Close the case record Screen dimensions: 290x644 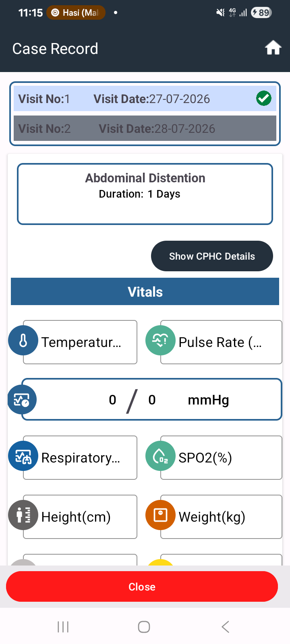pyautogui.click(x=142, y=586)
